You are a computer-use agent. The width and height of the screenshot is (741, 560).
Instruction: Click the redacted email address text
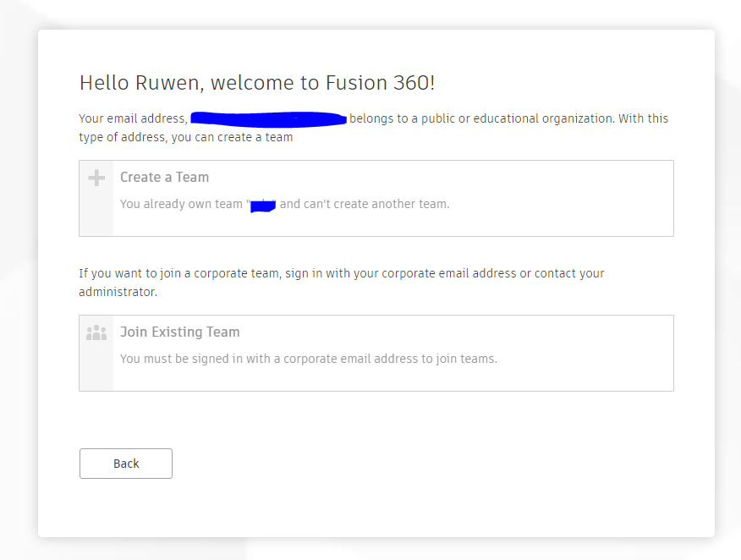268,118
